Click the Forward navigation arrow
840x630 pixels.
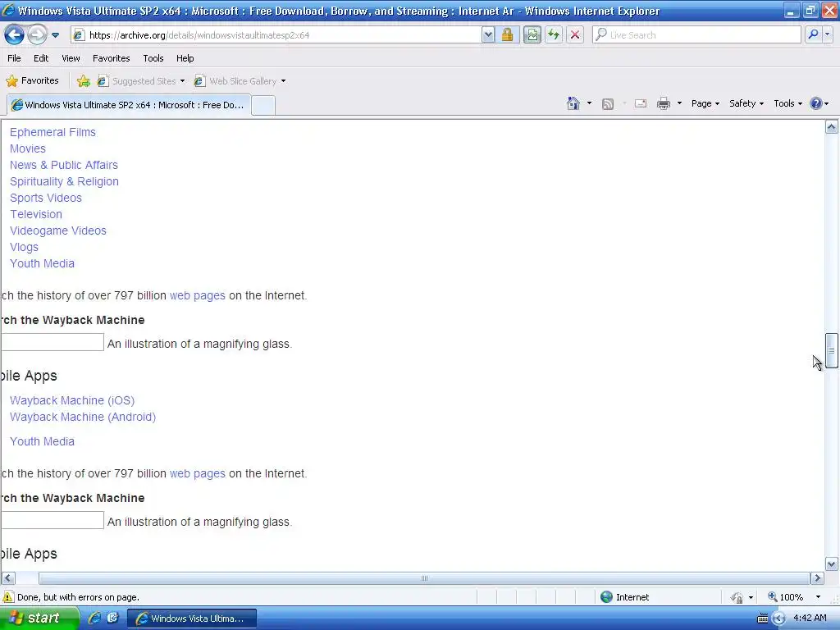pyautogui.click(x=37, y=35)
